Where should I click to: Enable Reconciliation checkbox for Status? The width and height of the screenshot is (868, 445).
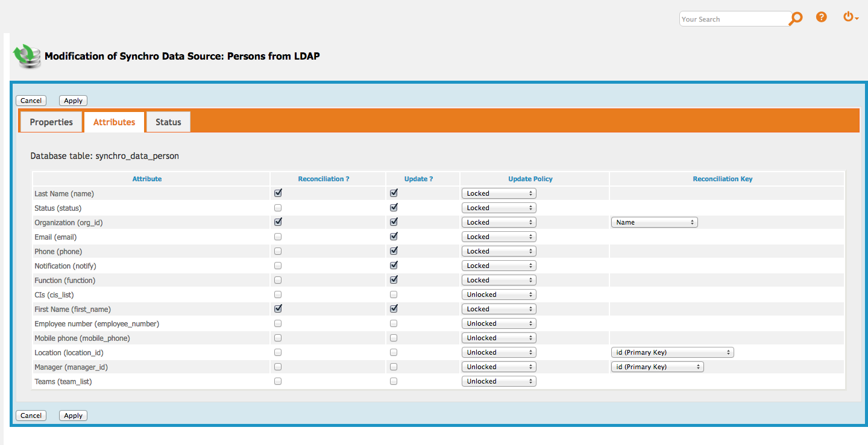click(278, 208)
